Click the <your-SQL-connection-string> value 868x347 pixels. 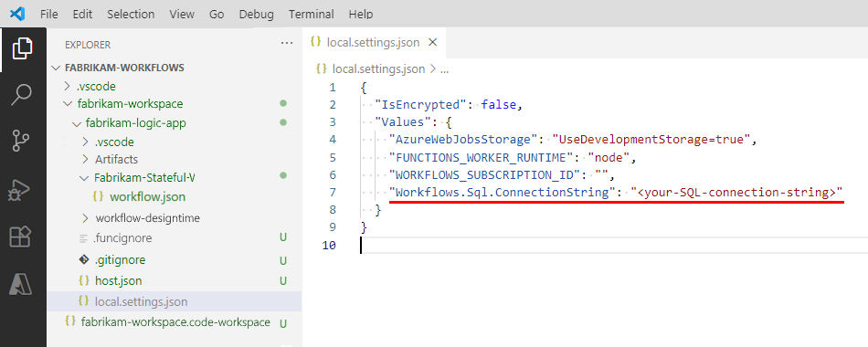(x=736, y=193)
